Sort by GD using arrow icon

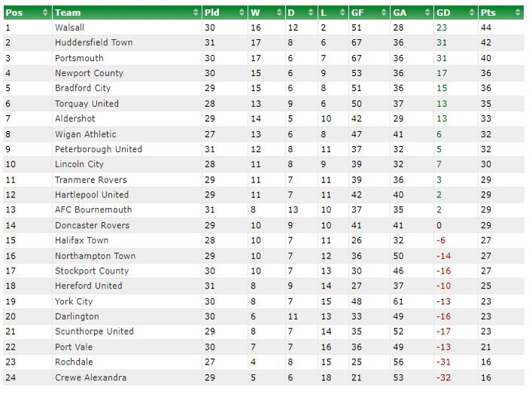(472, 13)
